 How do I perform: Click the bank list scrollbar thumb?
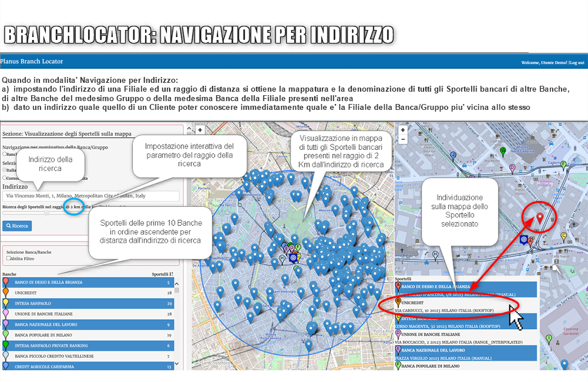tap(176, 290)
